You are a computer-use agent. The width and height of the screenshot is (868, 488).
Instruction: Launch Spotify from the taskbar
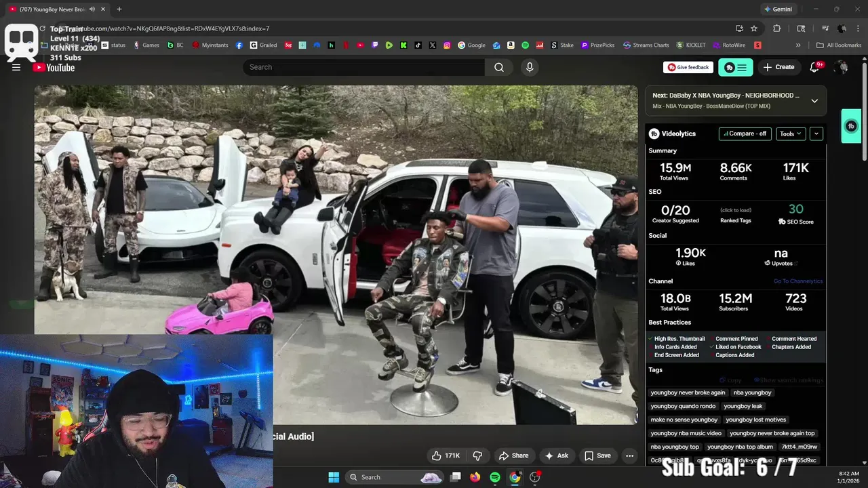coord(495,477)
